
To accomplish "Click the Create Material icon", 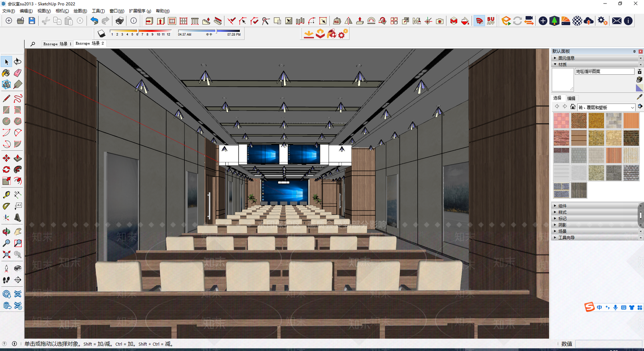I will (640, 80).
